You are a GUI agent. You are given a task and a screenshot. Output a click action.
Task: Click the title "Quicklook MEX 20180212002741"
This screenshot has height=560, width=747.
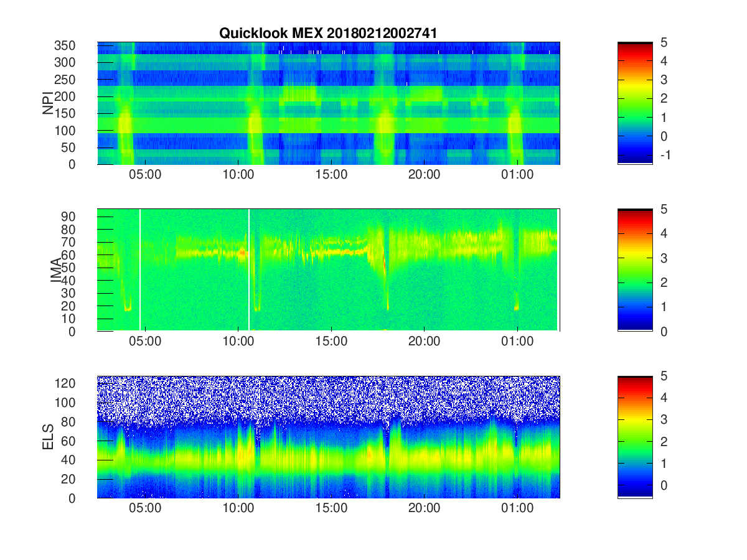[328, 34]
